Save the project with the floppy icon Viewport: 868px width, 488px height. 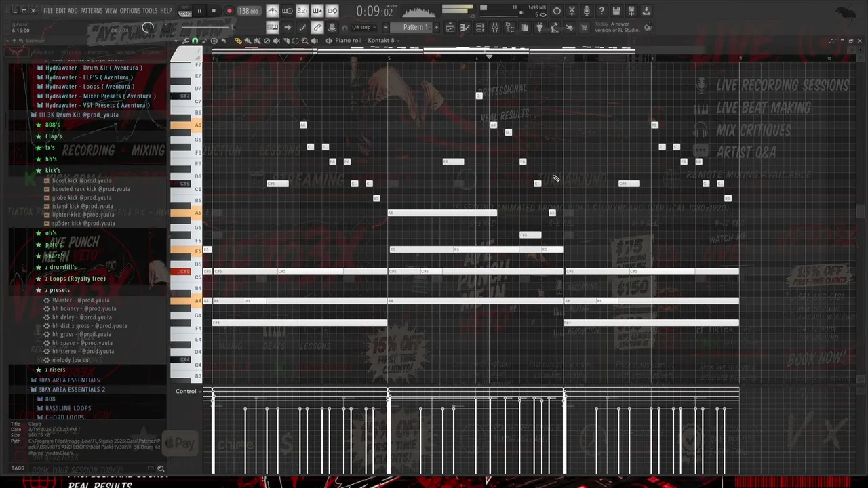coord(616,11)
